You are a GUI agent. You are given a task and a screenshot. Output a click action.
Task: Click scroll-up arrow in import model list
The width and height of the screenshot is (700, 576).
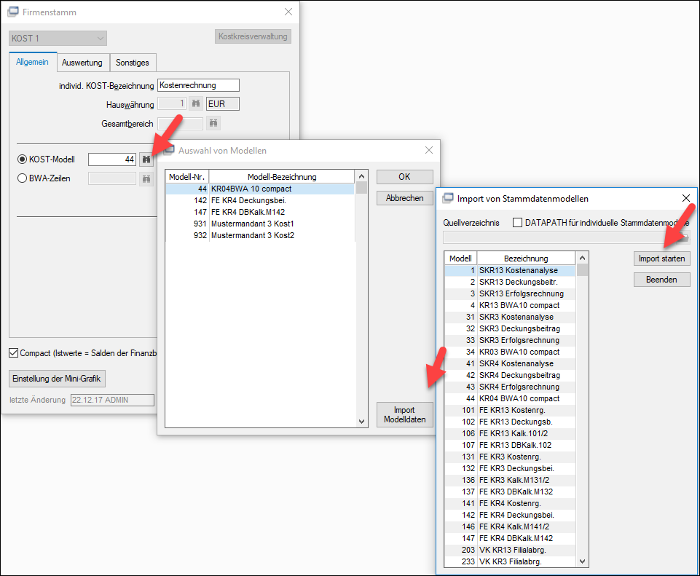[x=582, y=258]
